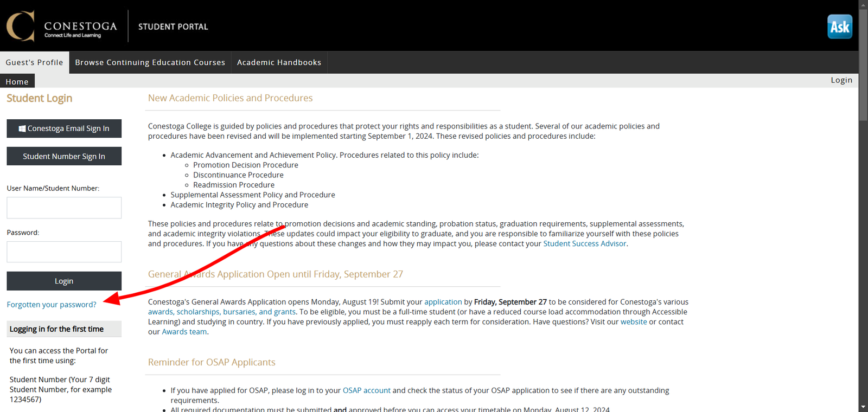Open the Student Success Advisor link
The image size is (868, 412).
(585, 244)
